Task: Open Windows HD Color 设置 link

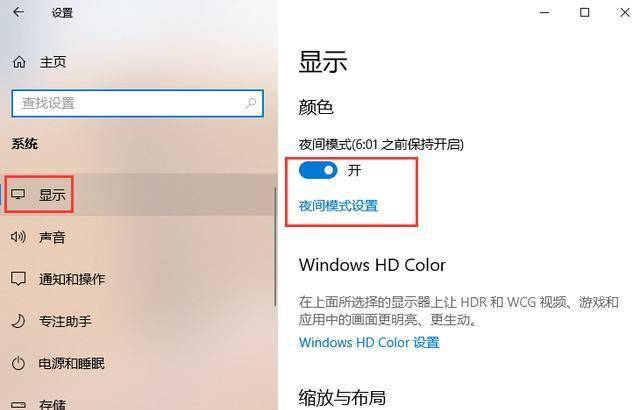Action: tap(369, 342)
